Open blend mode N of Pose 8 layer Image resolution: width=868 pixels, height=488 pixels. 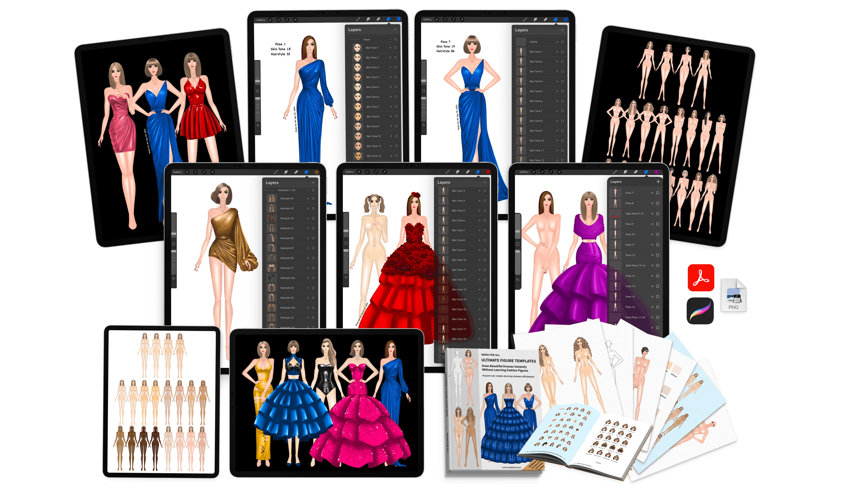coord(652,203)
